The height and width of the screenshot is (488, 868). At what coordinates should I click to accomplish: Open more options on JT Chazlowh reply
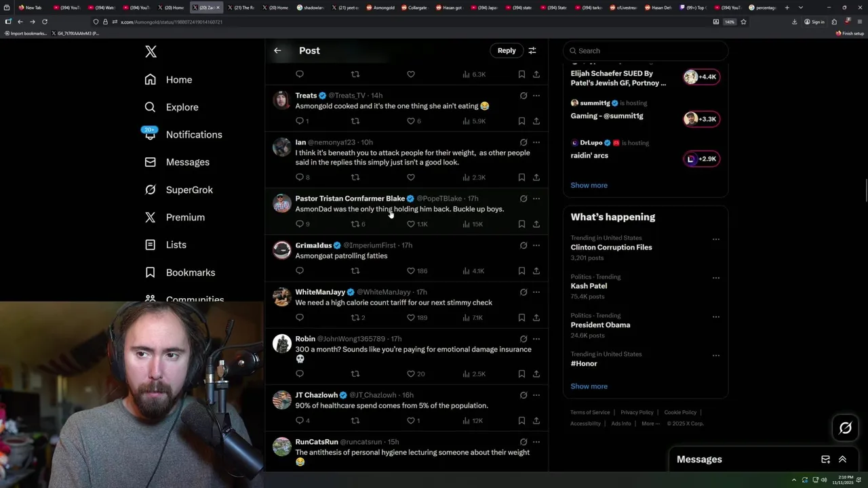[x=536, y=395]
